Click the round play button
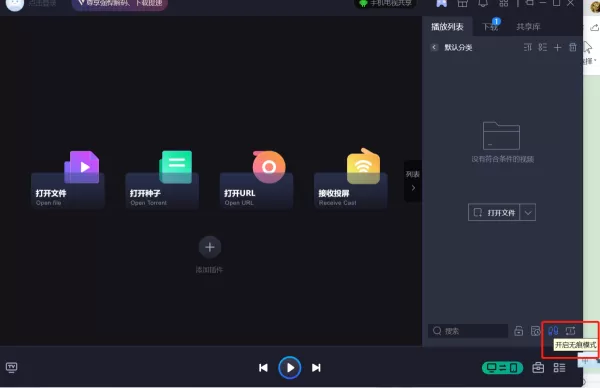This screenshot has width=600, height=388. click(290, 368)
